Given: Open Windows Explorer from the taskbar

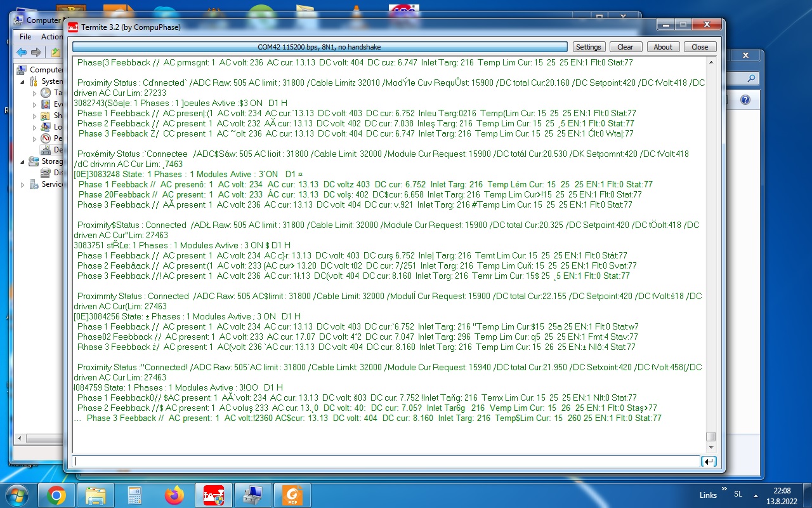Looking at the screenshot, I should click(x=96, y=495).
